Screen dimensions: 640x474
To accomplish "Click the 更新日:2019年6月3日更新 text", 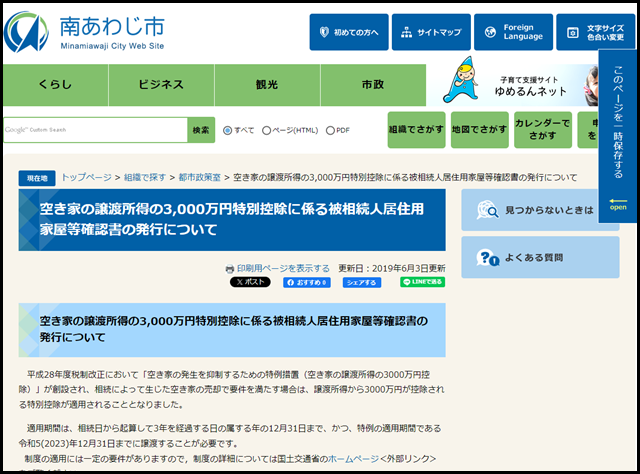I will pos(392,268).
